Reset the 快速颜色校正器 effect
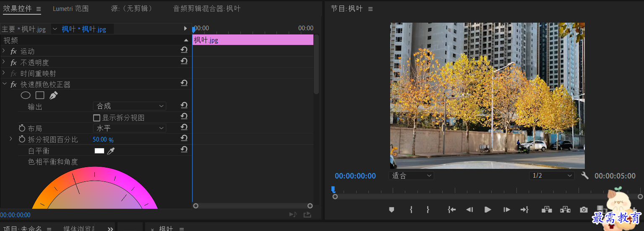 (184, 83)
